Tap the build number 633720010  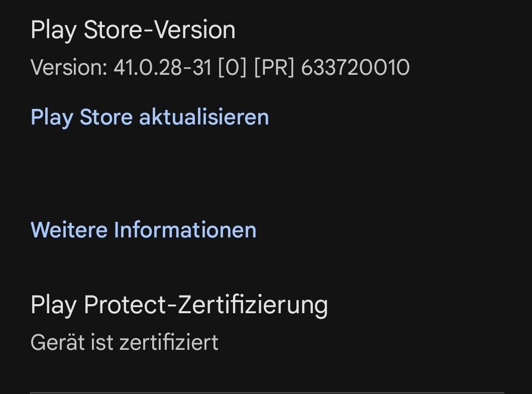[355, 68]
